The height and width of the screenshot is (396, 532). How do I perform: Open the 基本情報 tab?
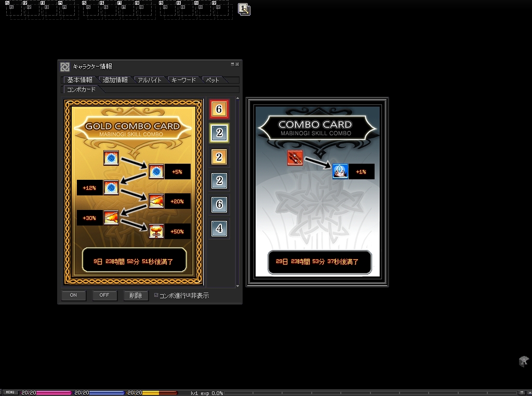tap(79, 80)
